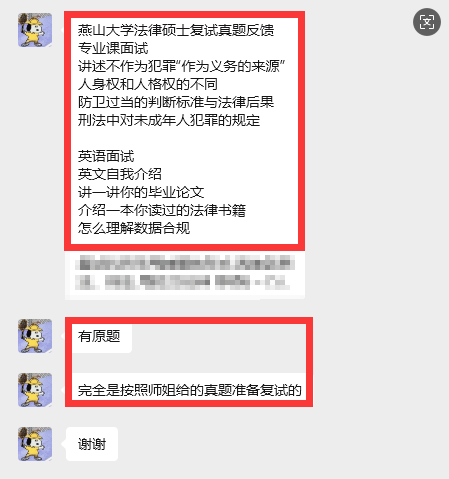Select the 英文自我介绍 line

pyautogui.click(x=120, y=174)
